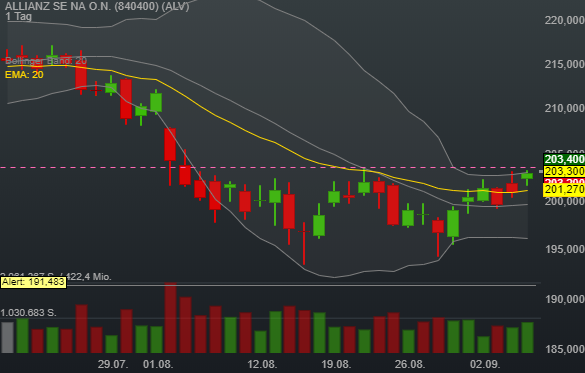585x373 pixels.
Task: Click the '422,4 Mio.' turnover text
Action: tap(89, 277)
